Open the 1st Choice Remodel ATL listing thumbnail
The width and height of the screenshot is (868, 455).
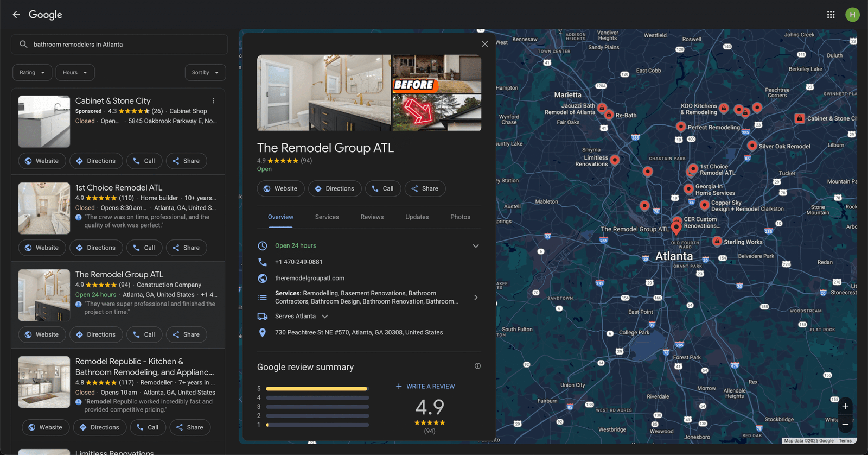click(x=44, y=208)
